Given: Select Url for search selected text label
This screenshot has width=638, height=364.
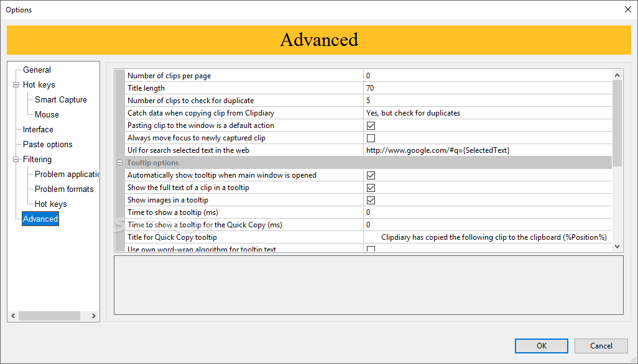Looking at the screenshot, I should pos(188,150).
